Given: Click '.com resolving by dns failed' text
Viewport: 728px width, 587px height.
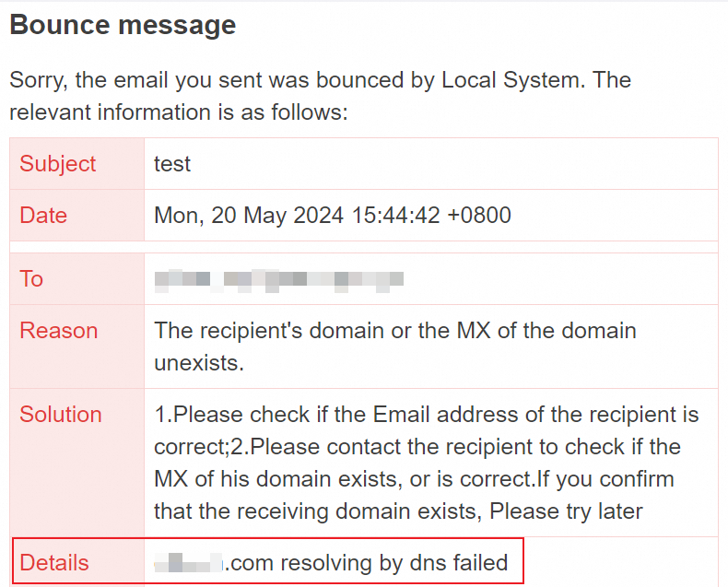Looking at the screenshot, I should click(x=367, y=563).
